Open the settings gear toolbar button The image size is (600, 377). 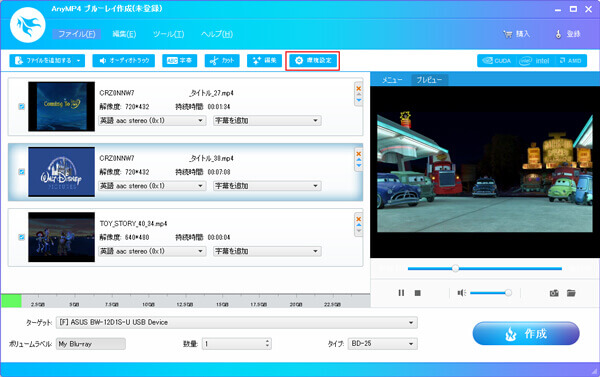point(313,60)
